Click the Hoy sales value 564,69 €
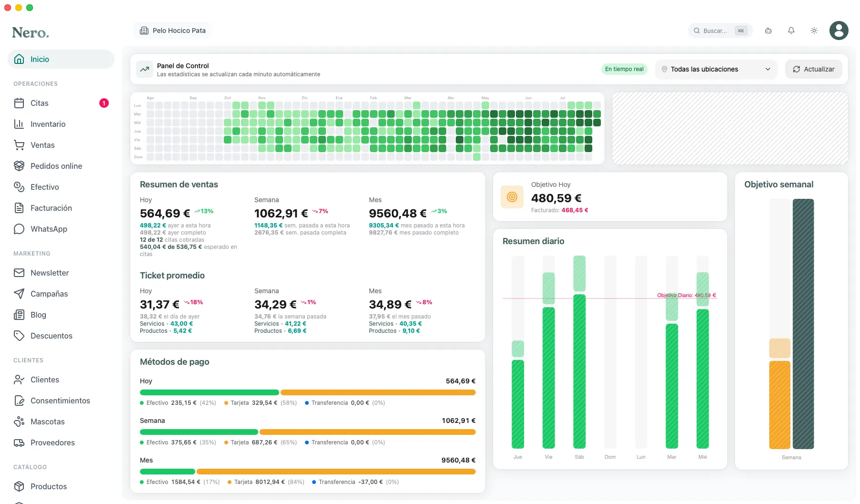The image size is (860, 504). point(165,213)
